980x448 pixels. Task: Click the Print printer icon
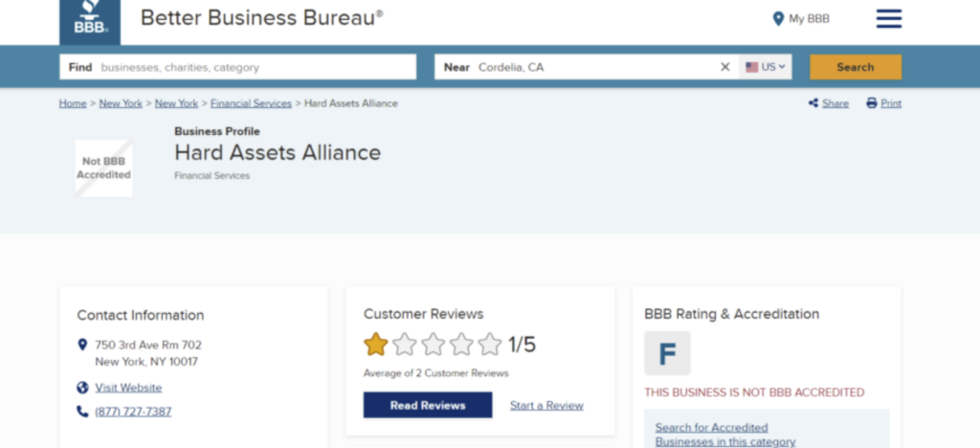pyautogui.click(x=871, y=103)
